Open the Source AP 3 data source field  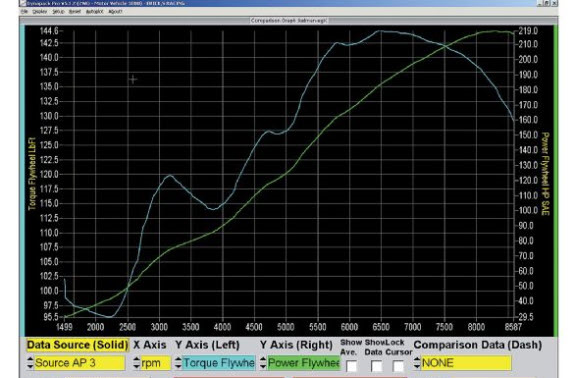[x=80, y=363]
